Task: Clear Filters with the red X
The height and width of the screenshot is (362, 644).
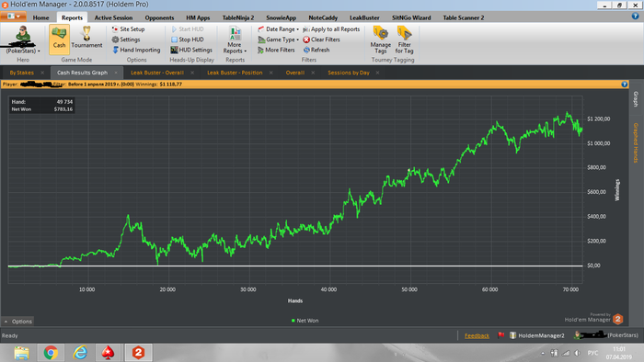Action: coord(322,40)
